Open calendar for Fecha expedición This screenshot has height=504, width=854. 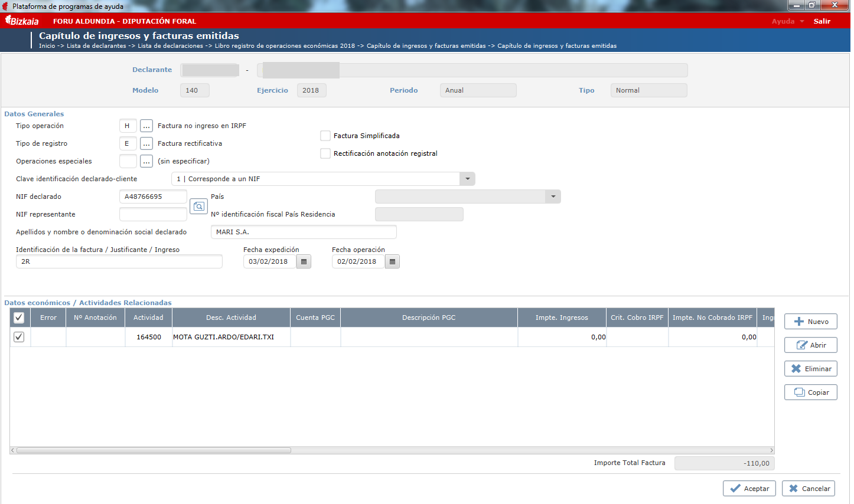(x=304, y=261)
